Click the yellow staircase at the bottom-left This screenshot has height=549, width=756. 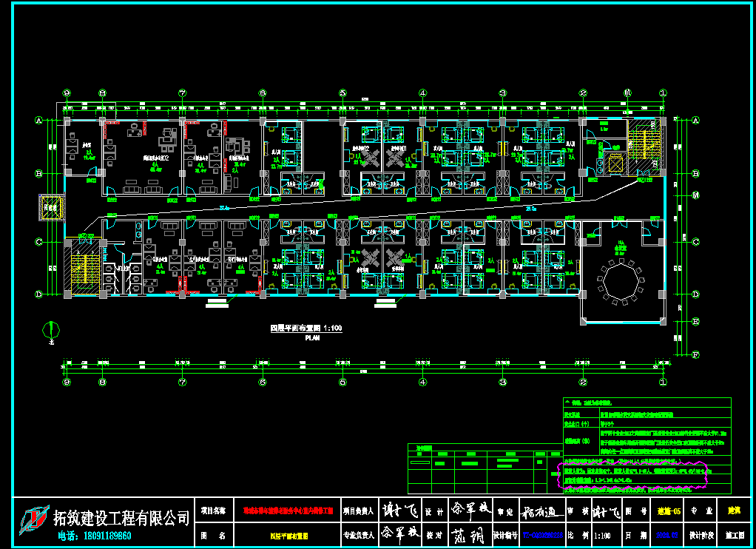(x=83, y=269)
